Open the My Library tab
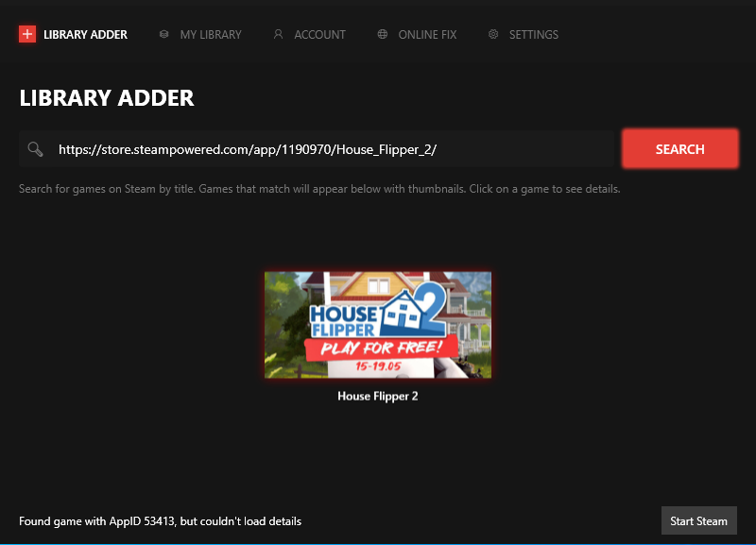The image size is (756, 545). click(211, 35)
